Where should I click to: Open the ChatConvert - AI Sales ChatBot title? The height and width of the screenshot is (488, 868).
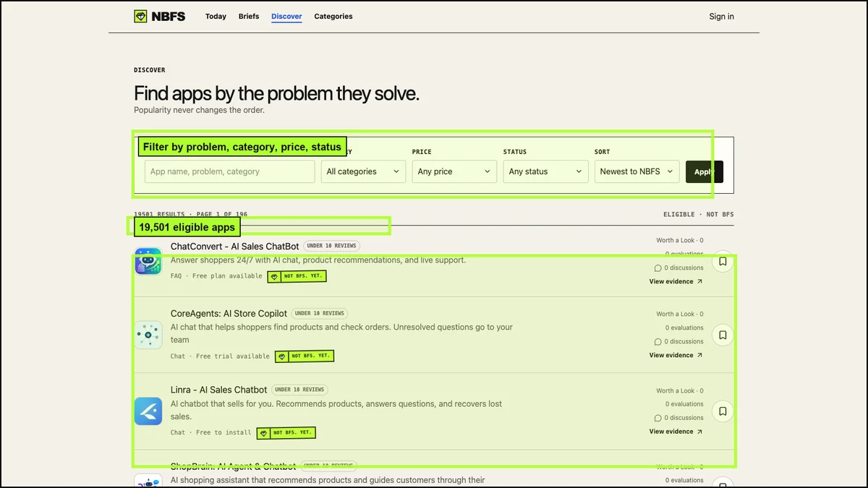[x=234, y=247]
